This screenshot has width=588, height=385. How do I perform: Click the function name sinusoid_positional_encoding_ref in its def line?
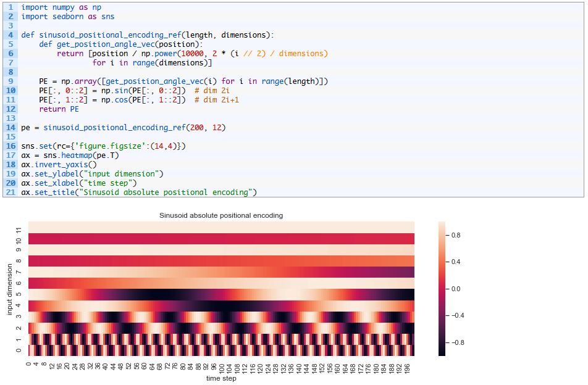(x=110, y=35)
